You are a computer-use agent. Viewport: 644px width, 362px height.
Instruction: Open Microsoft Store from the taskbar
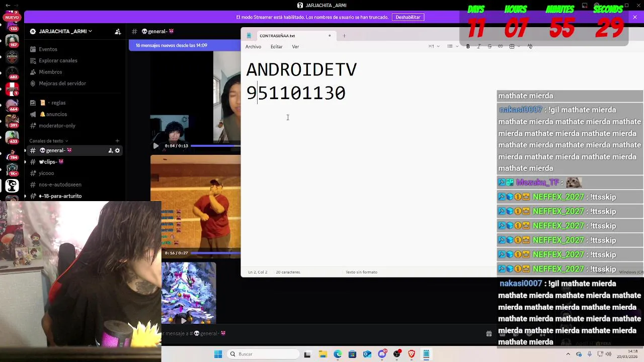click(x=352, y=354)
